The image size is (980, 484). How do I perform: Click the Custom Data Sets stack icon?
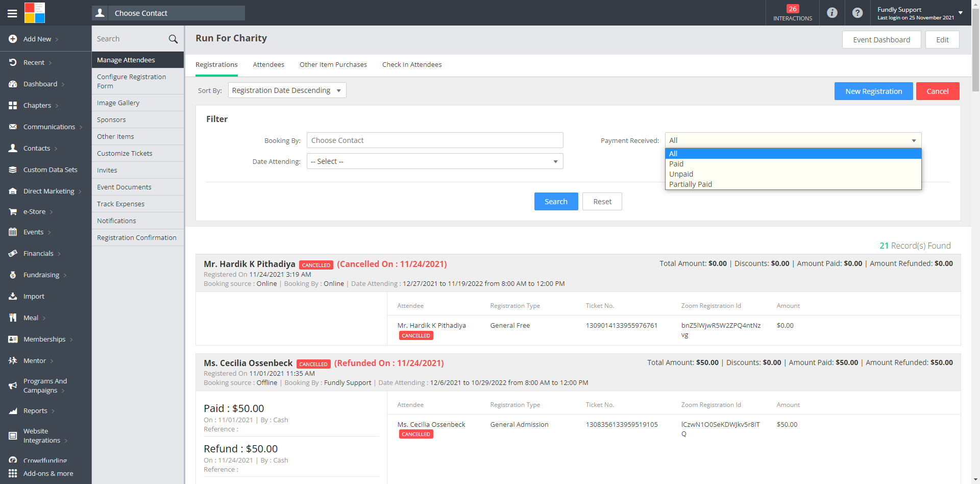13,170
